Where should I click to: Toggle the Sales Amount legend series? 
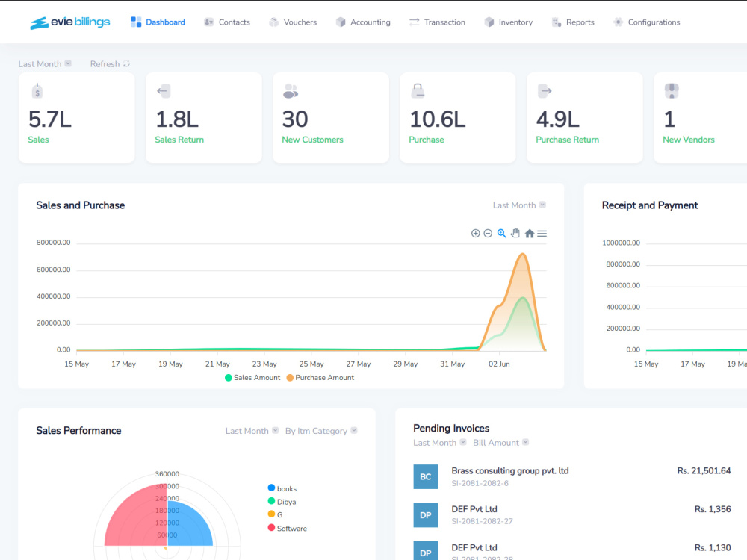(252, 378)
